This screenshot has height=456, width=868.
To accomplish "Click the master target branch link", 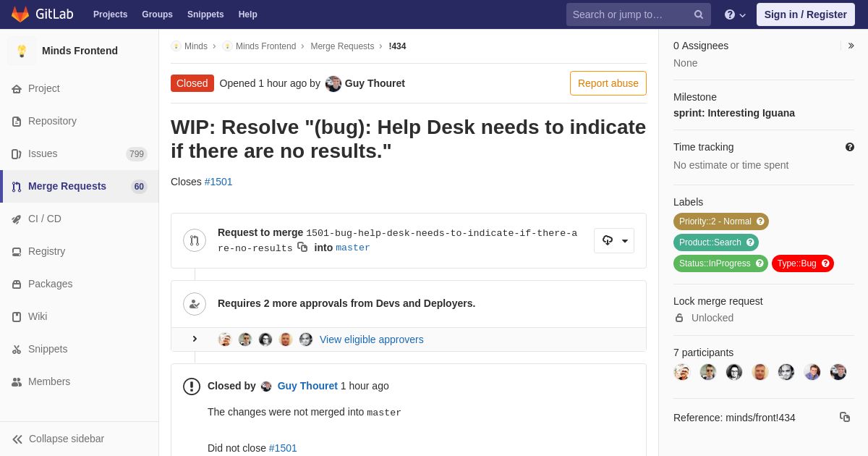I will (353, 248).
